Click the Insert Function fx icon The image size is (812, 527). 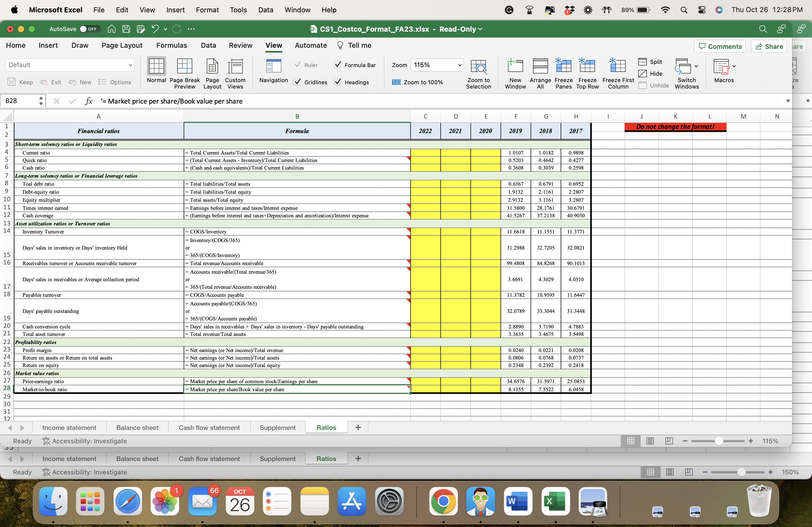tap(89, 101)
